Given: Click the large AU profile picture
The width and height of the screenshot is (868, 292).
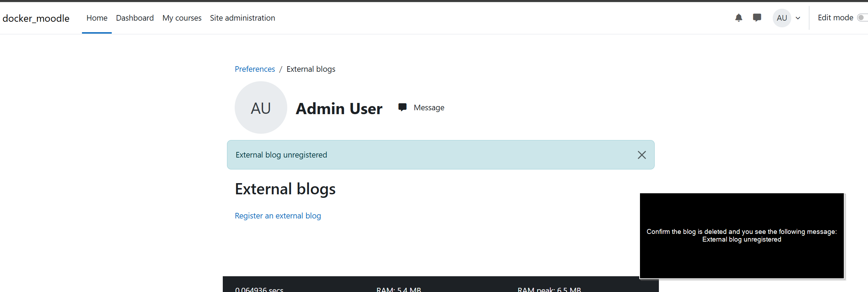Looking at the screenshot, I should 261,107.
